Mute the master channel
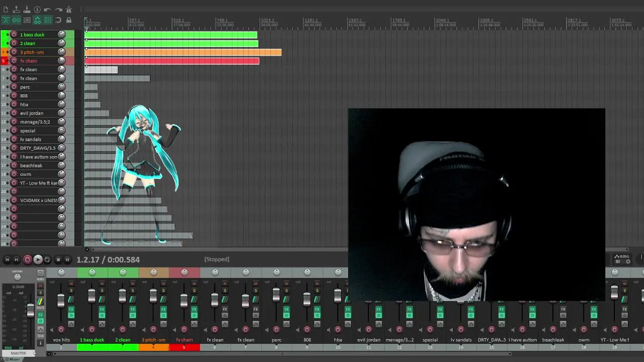 pos(40,286)
